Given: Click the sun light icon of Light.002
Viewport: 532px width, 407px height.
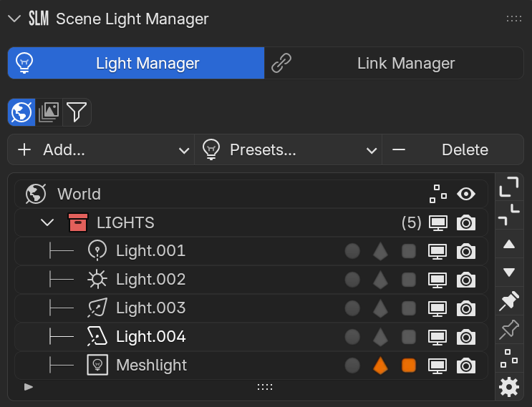Looking at the screenshot, I should [x=97, y=279].
